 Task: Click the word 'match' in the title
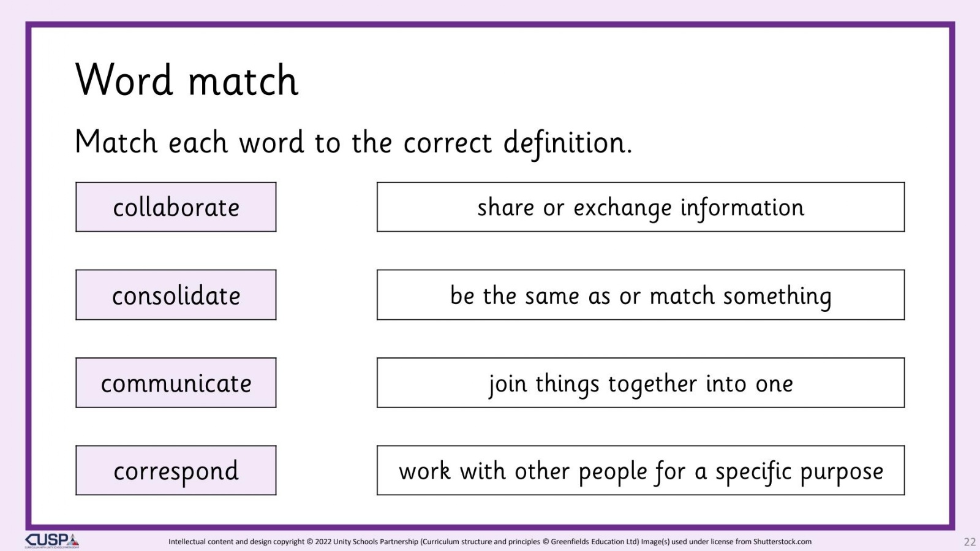pyautogui.click(x=243, y=82)
